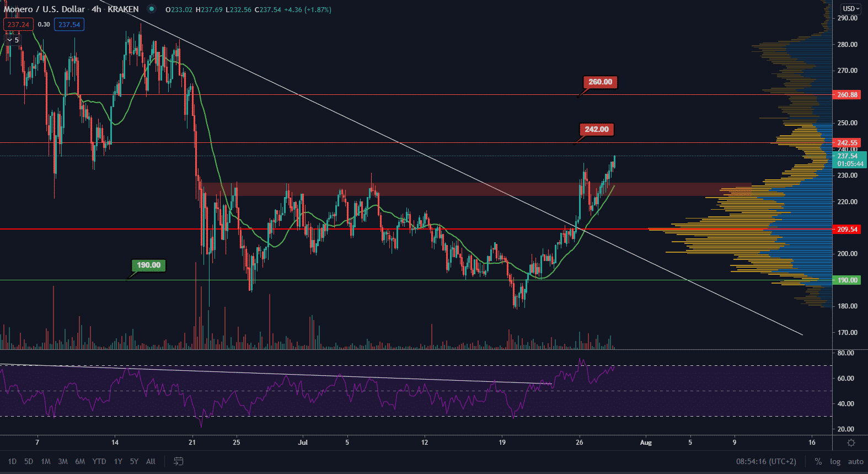The width and height of the screenshot is (868, 474).
Task: Click the red 242.00 price label callout
Action: pyautogui.click(x=597, y=130)
